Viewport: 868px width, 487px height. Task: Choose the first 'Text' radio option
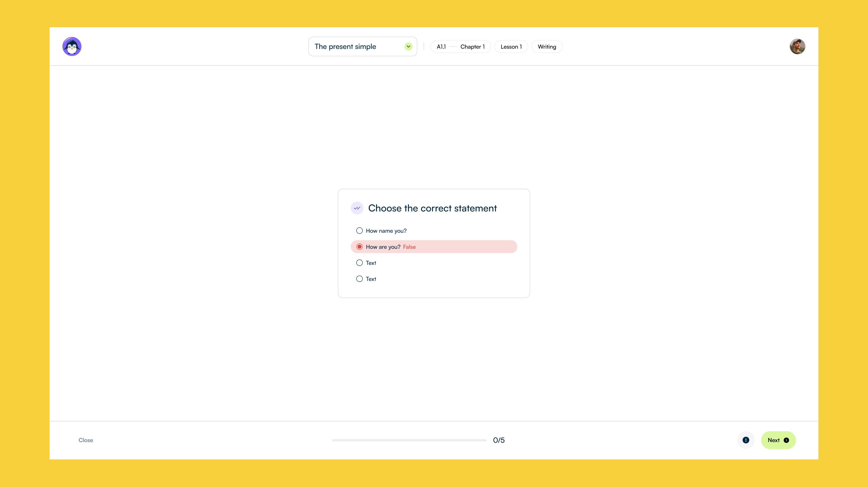point(360,263)
